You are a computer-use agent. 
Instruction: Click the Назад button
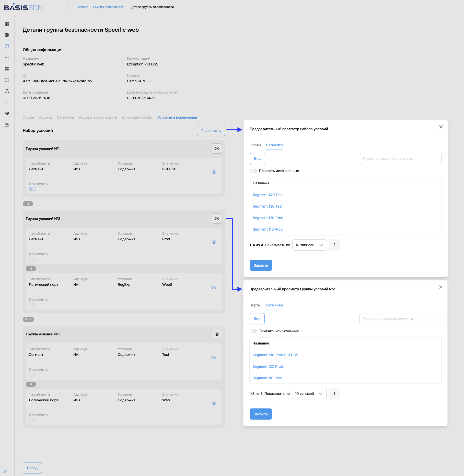click(32, 468)
